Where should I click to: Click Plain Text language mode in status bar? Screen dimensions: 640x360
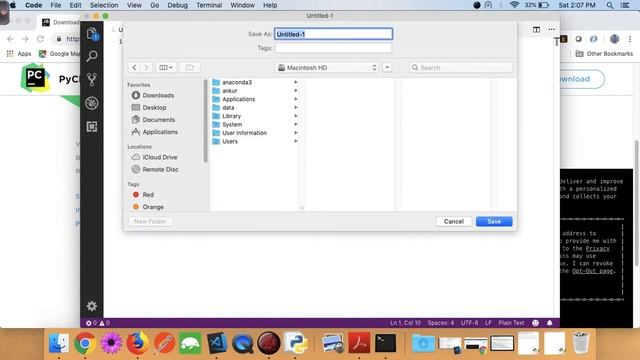[511, 323]
